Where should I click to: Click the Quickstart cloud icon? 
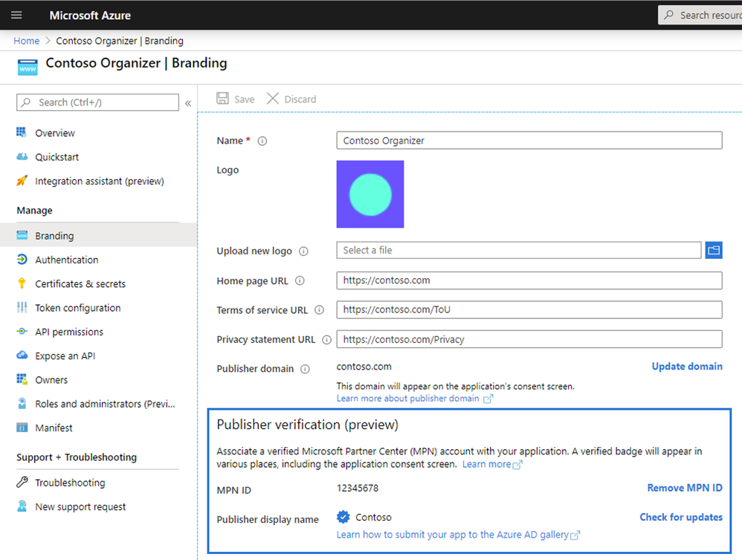pyautogui.click(x=22, y=157)
